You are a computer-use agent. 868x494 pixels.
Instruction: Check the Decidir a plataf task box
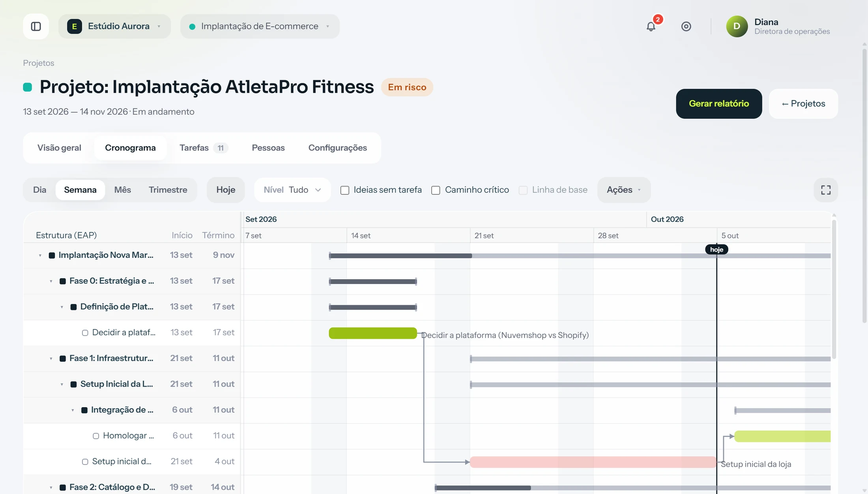click(85, 333)
